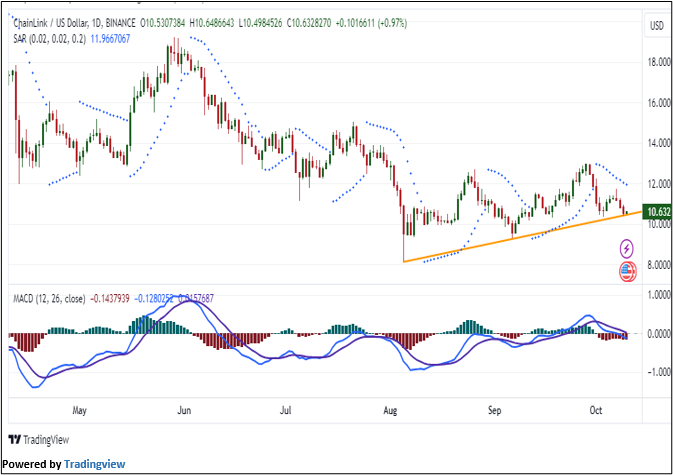Click the MACD histogram value -0.1437939
The width and height of the screenshot is (673, 475).
(x=110, y=298)
